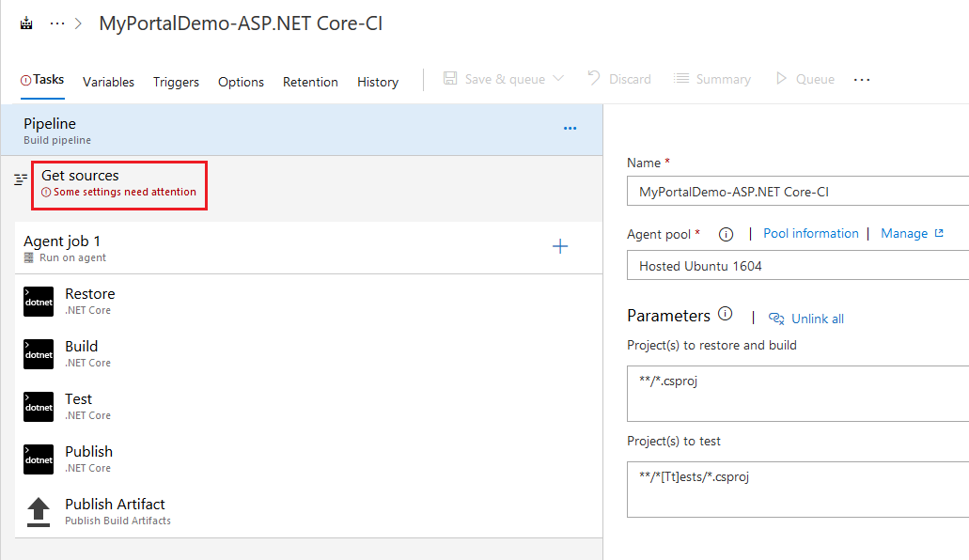
Task: Click the 'Some settings need attention' warning text
Action: (x=125, y=193)
